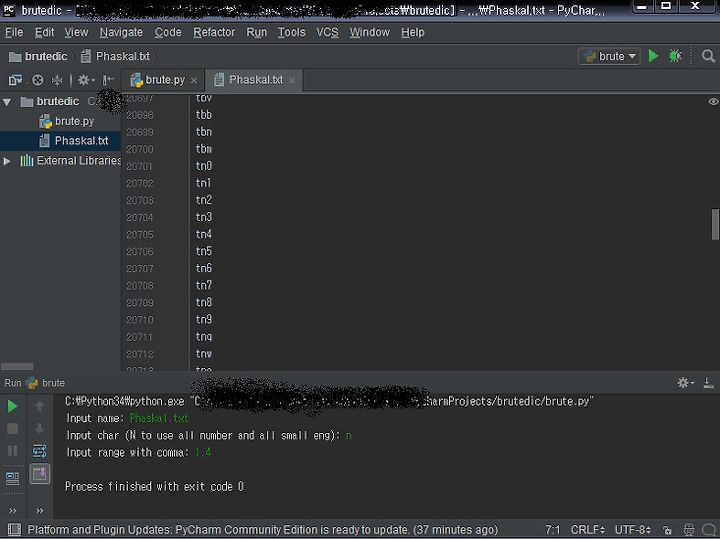Hide the Project tool window
This screenshot has height=539, width=720.
coord(108,80)
